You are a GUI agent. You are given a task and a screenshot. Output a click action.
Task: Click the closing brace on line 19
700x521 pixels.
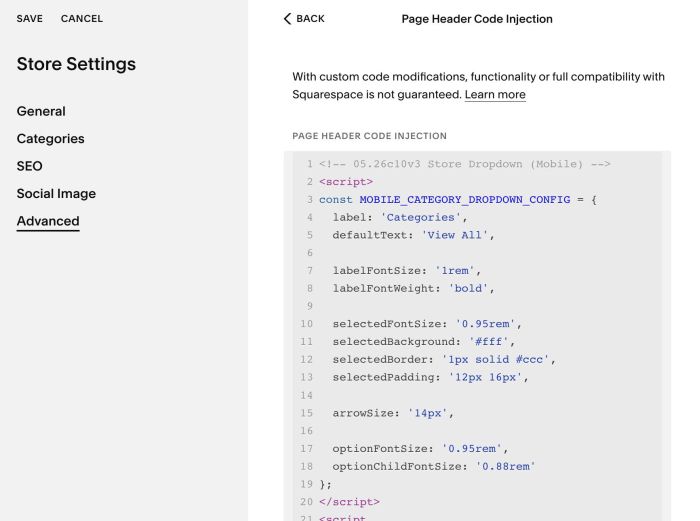tap(325, 484)
